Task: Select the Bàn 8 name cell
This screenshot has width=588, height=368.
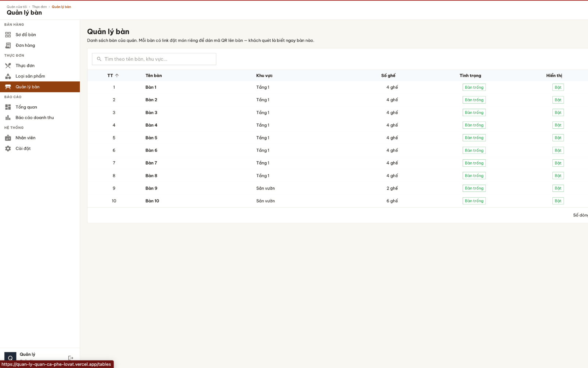Action: pyautogui.click(x=151, y=176)
